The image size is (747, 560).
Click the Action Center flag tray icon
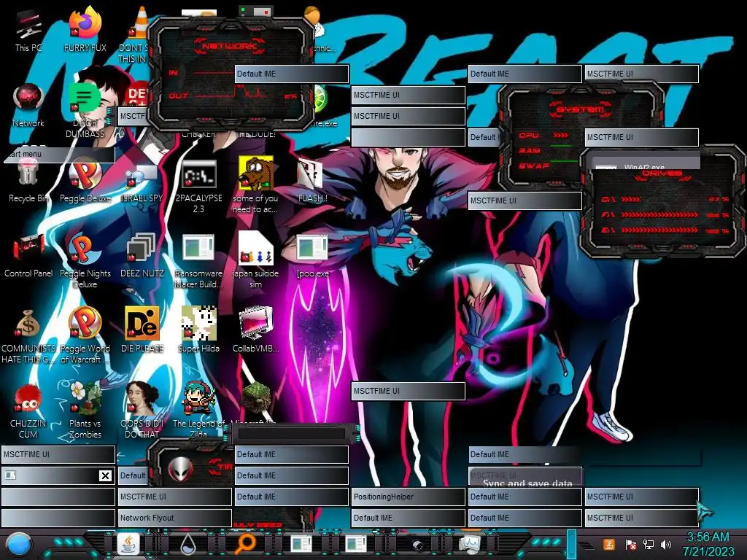(630, 544)
